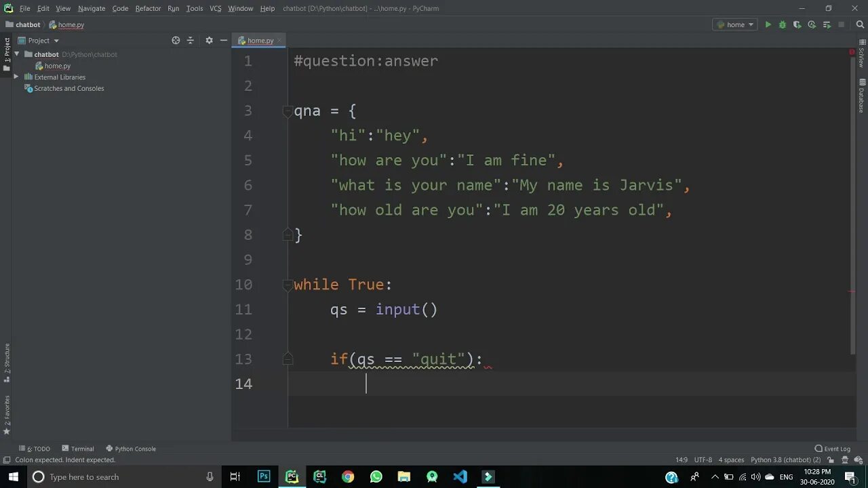Toggle the 1: Project side tab
The image size is (868, 488).
[x=7, y=54]
